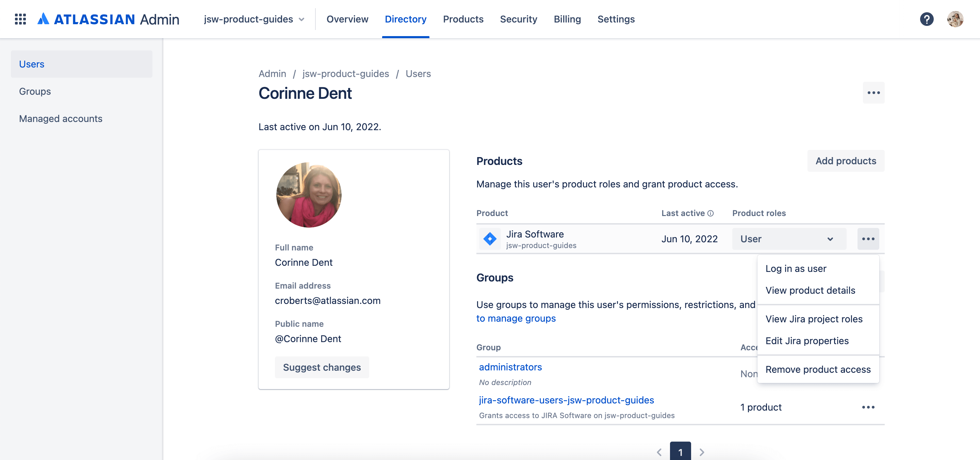Switch to the Security tab
The height and width of the screenshot is (460, 980).
(x=519, y=19)
